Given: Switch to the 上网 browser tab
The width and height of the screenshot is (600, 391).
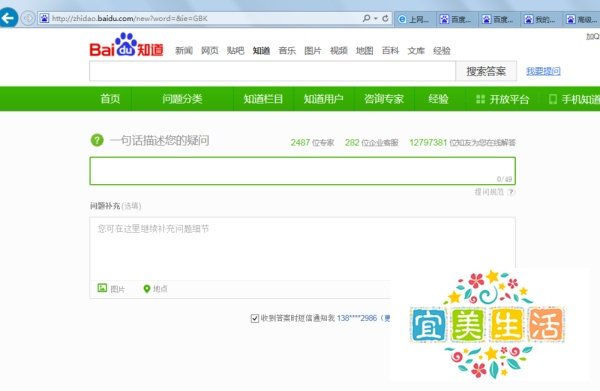Looking at the screenshot, I should point(415,19).
